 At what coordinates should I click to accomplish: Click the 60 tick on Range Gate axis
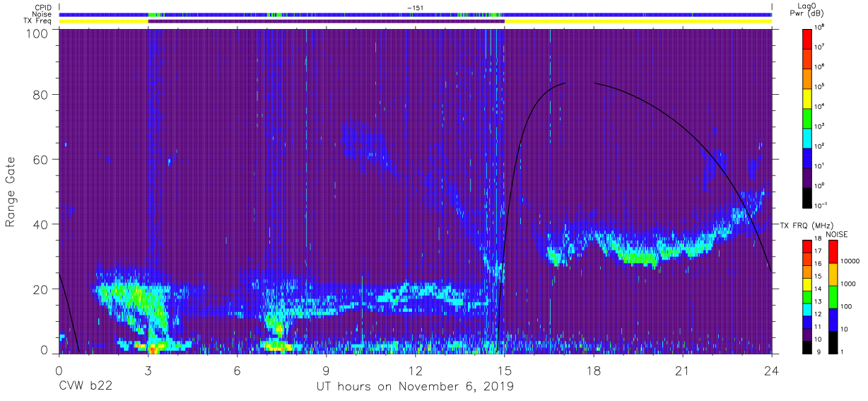(40, 159)
